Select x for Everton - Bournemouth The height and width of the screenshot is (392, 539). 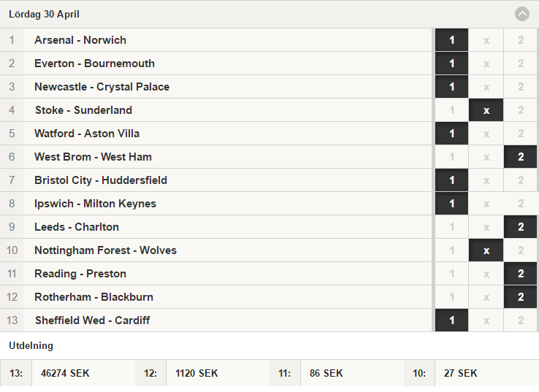486,64
